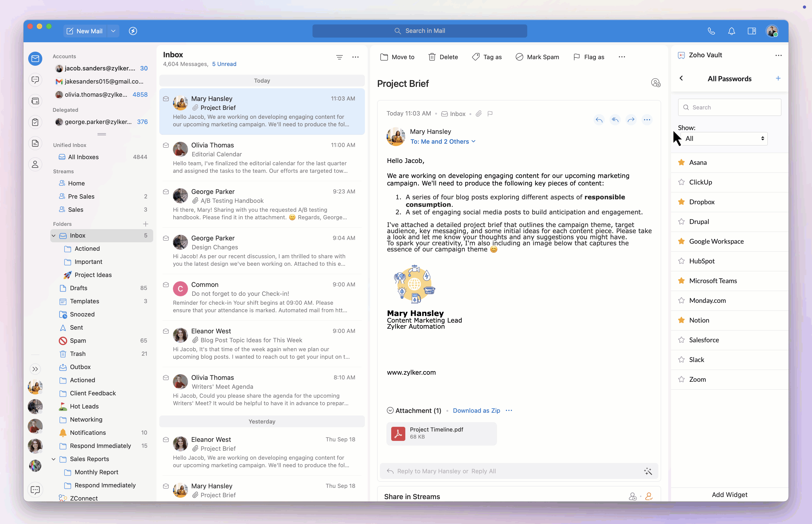
Task: Unfavorite Asana by clicking its star
Action: [681, 162]
